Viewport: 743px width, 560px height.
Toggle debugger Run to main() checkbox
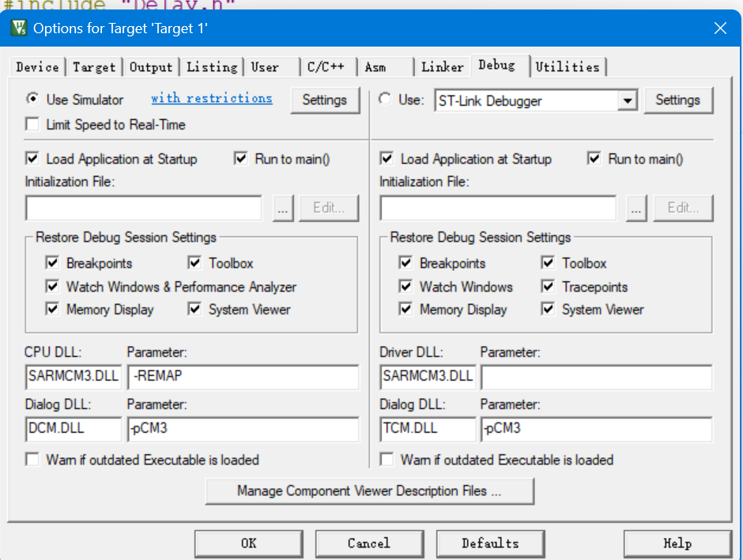point(594,159)
